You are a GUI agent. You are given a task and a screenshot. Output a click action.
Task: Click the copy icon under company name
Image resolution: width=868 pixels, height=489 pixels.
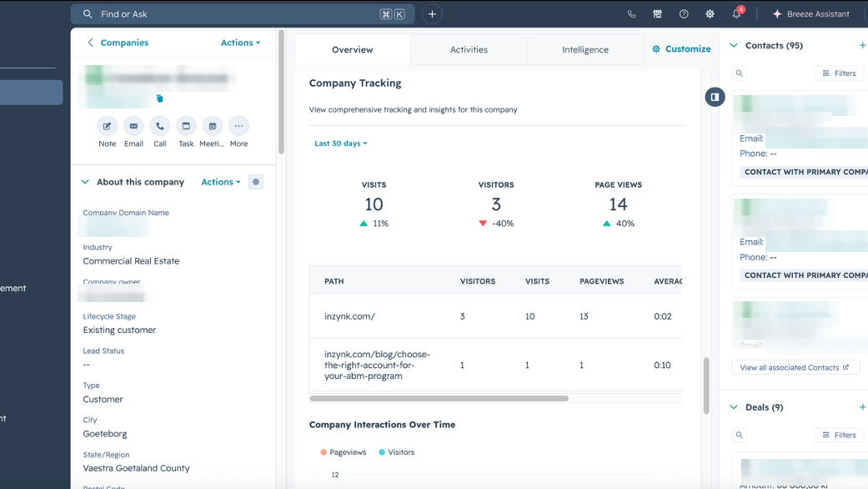coord(159,98)
